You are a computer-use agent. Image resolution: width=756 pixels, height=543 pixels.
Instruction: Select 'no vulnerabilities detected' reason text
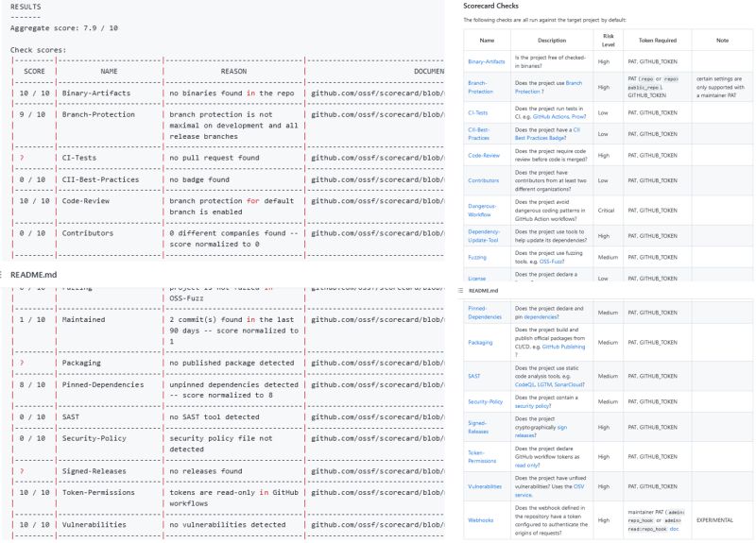[227, 525]
